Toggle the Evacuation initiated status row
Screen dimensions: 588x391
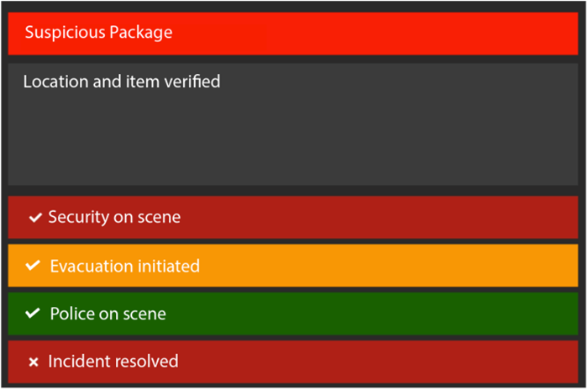[x=293, y=266]
